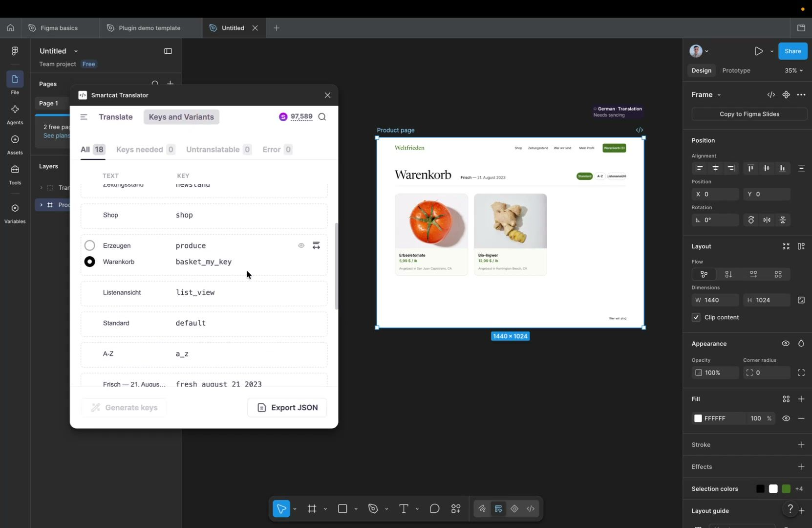Viewport: 812px width, 528px height.
Task: Open the Figma home screen
Action: pos(10,28)
